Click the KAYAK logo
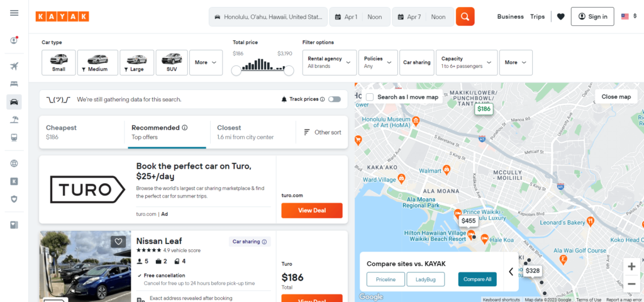 point(62,16)
